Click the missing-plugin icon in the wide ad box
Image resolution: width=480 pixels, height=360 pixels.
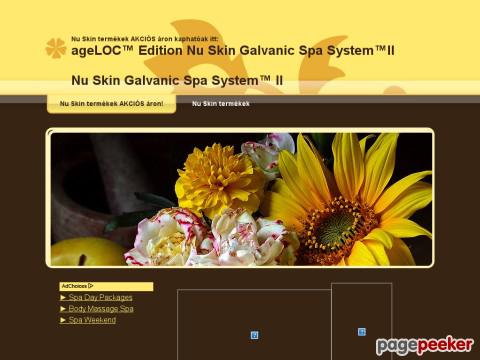(x=254, y=335)
